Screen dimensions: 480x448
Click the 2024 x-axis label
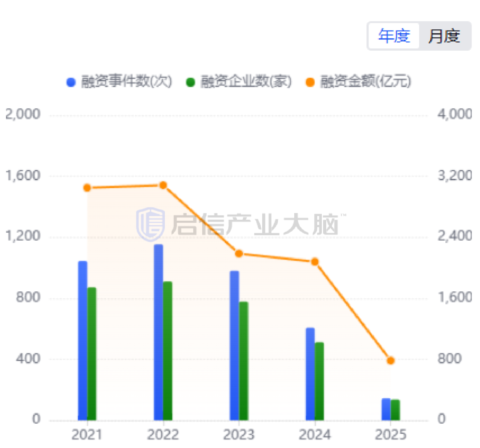click(315, 435)
